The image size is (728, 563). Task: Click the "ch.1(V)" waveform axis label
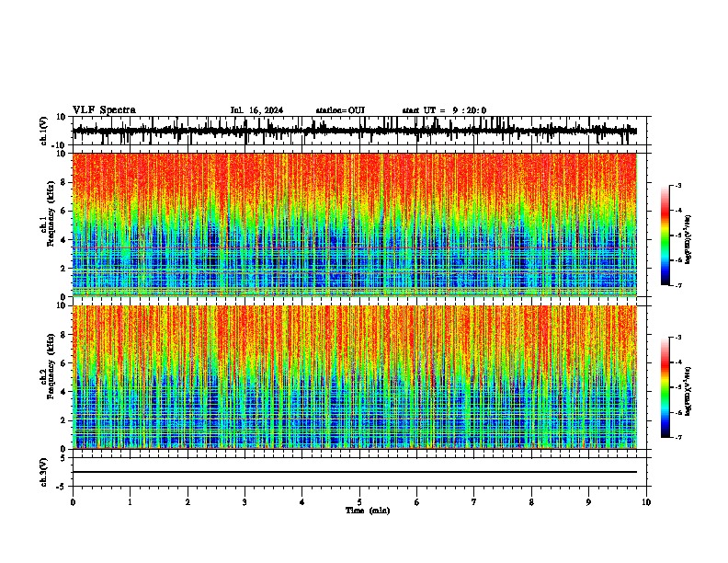pyautogui.click(x=44, y=131)
